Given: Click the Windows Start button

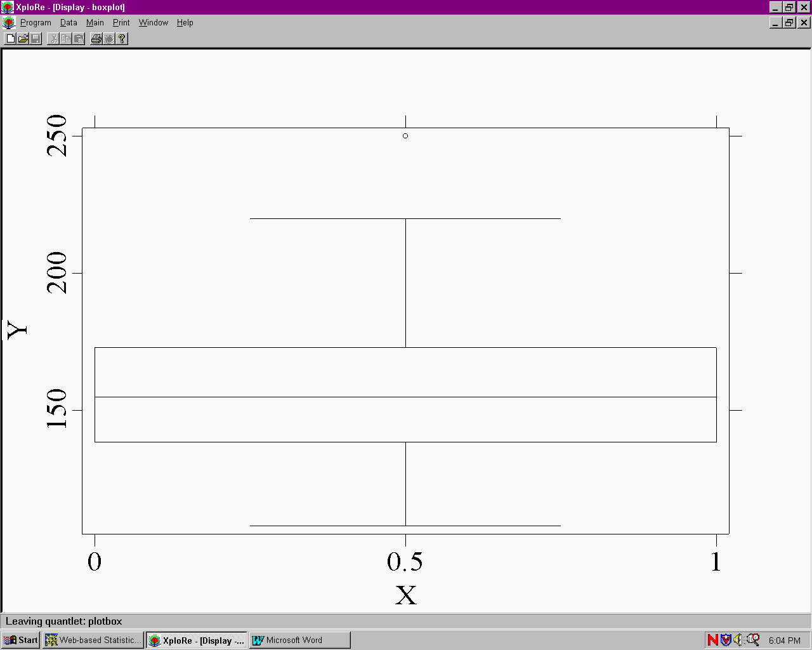Looking at the screenshot, I should pyautogui.click(x=21, y=640).
